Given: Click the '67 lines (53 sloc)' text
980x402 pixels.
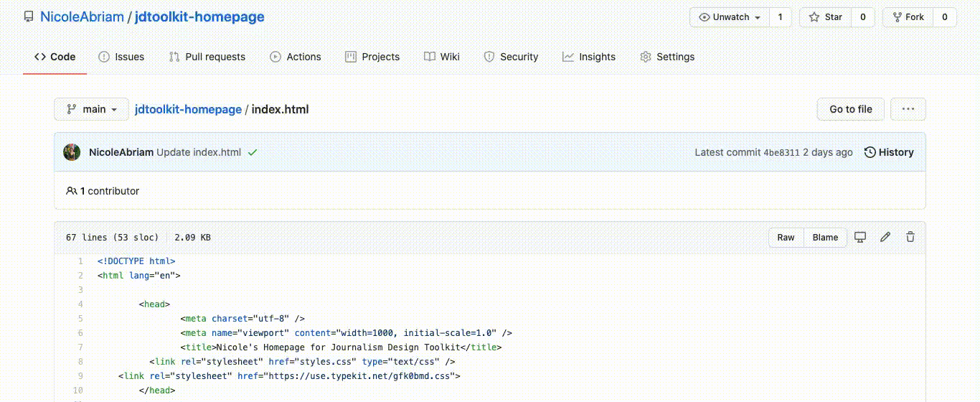Looking at the screenshot, I should click(x=112, y=237).
